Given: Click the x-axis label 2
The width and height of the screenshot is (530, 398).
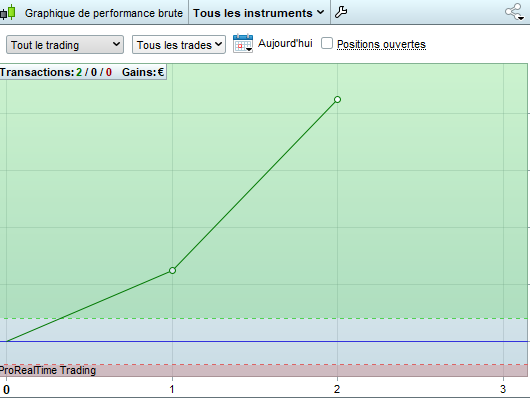Looking at the screenshot, I should coord(337,389).
